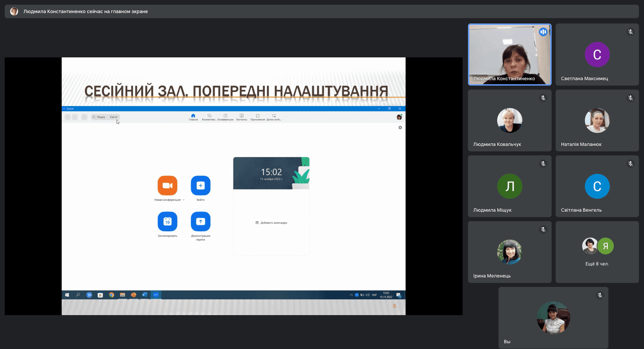
Task: Open Microsoft Store from the shared taskbar
Action: click(100, 295)
